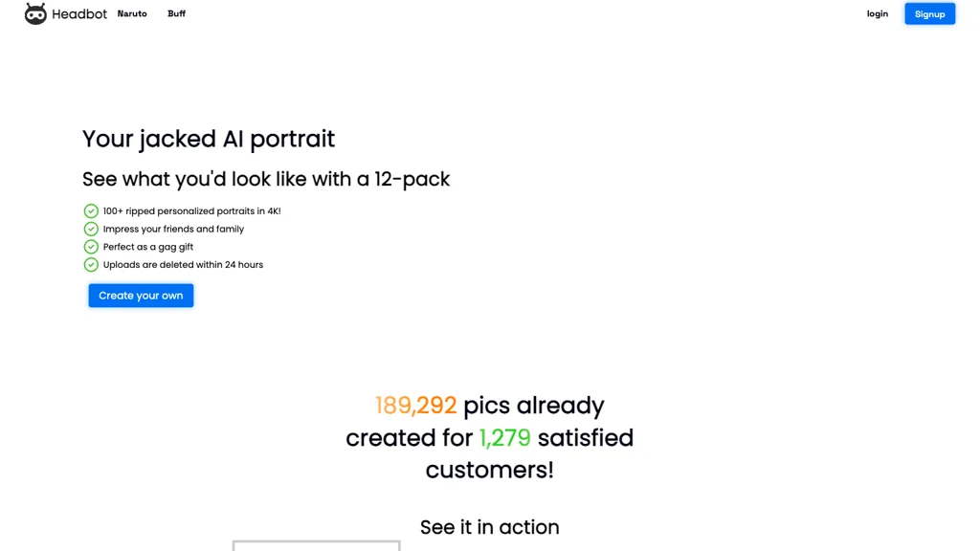The width and height of the screenshot is (980, 551).
Task: Click the Uploads are deleted within 24 hours text
Action: pos(183,265)
